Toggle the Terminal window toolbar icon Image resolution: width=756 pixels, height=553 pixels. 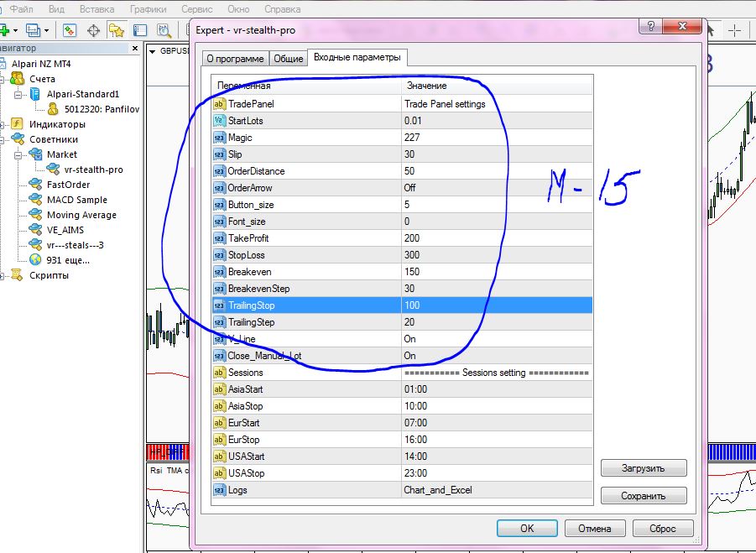click(140, 31)
